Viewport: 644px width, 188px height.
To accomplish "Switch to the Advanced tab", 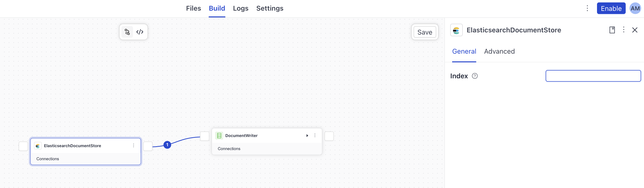I will 499,51.
